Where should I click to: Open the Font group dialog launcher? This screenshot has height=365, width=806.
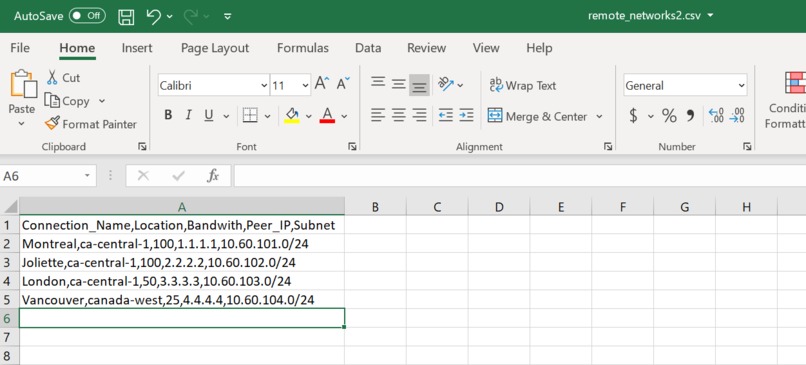[352, 147]
